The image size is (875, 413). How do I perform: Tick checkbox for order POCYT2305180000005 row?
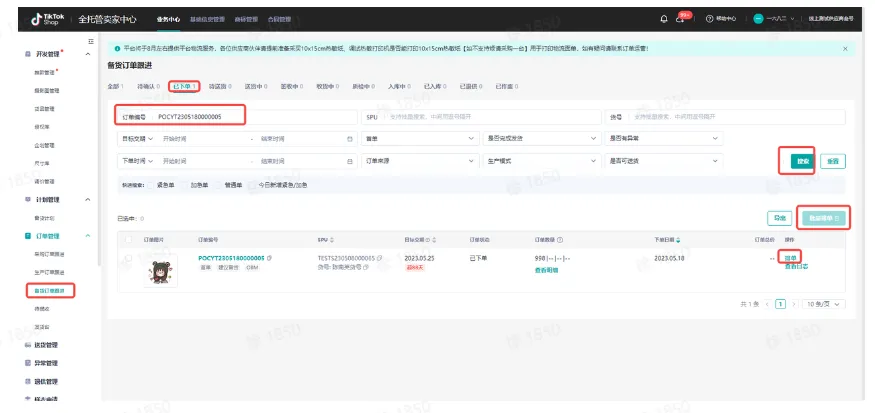129,258
